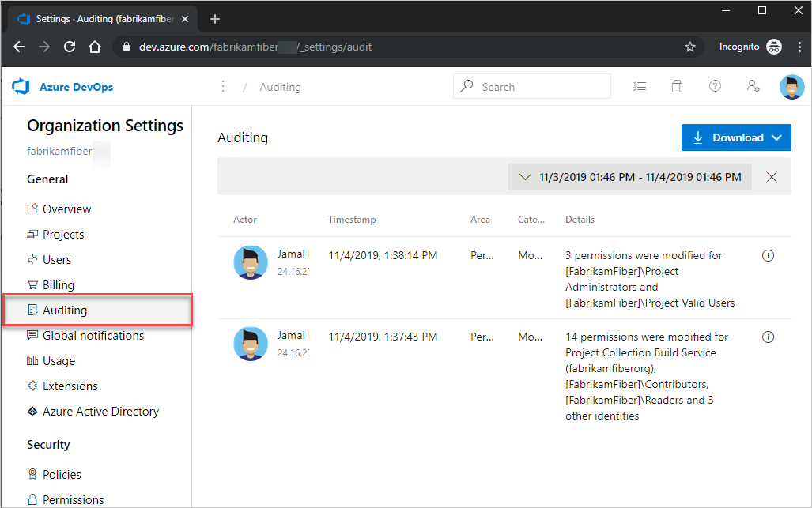Click the Incognito profile icon
The image size is (812, 508).
pyautogui.click(x=774, y=47)
